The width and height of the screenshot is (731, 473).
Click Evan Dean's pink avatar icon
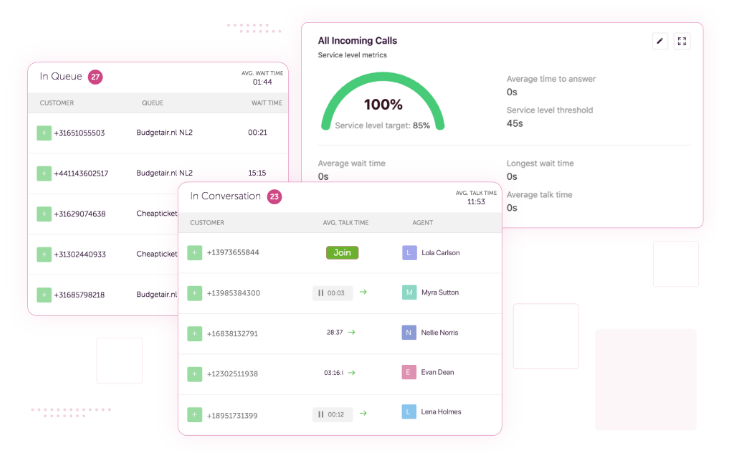408,372
